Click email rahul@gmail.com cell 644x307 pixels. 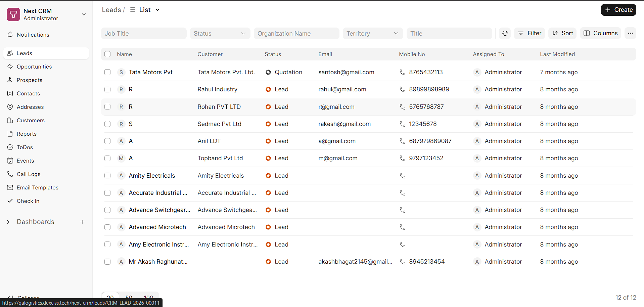[x=342, y=89]
